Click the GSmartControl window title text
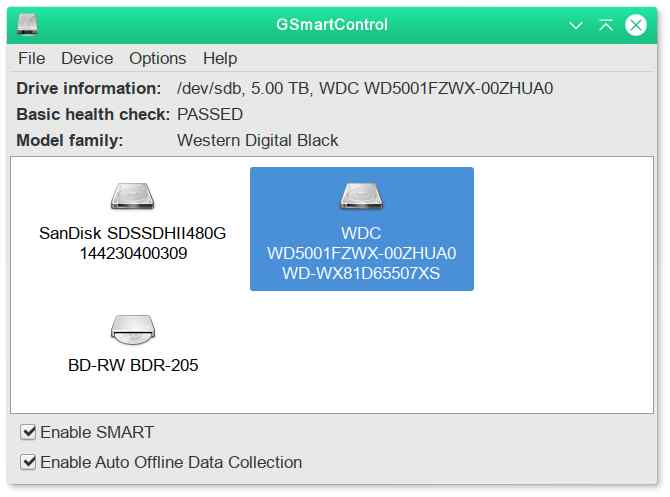Image resolution: width=670 pixels, height=497 pixels. [x=332, y=24]
